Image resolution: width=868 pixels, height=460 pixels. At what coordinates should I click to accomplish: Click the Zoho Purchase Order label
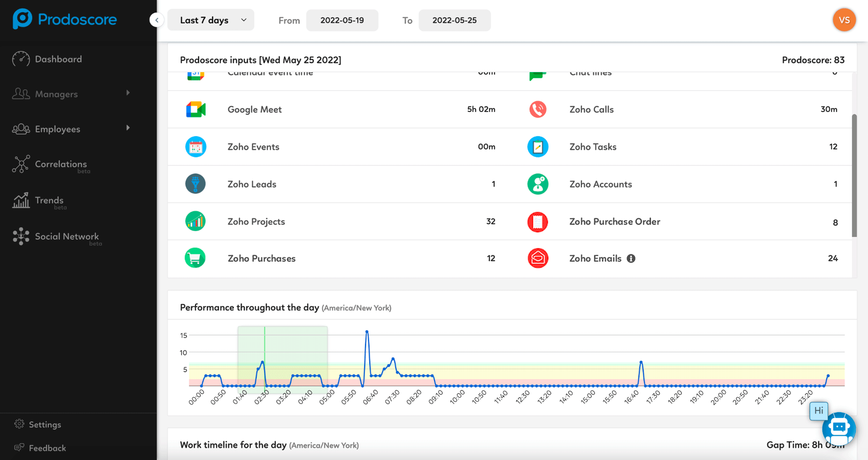pos(615,221)
